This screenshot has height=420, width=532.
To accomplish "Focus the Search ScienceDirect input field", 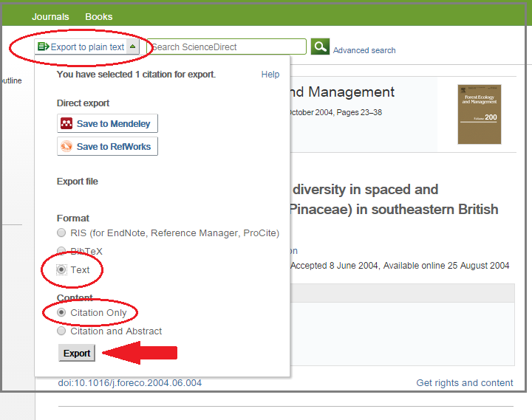I will pyautogui.click(x=227, y=47).
